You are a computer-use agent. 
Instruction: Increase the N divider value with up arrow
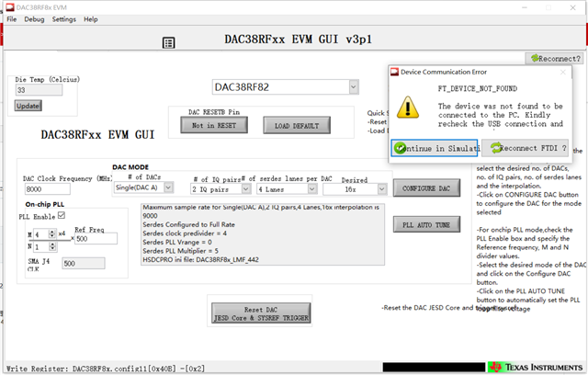click(x=52, y=244)
